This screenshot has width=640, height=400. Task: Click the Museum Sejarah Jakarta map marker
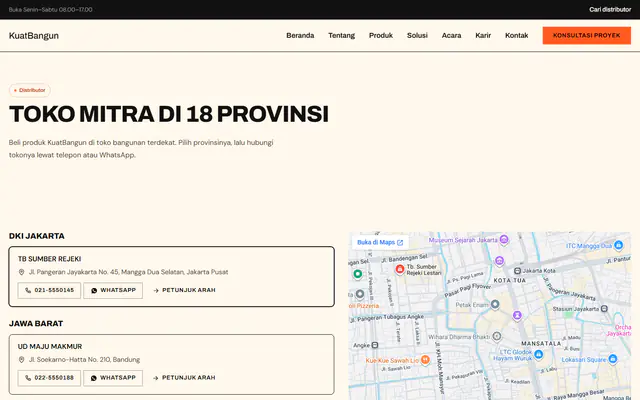504,240
